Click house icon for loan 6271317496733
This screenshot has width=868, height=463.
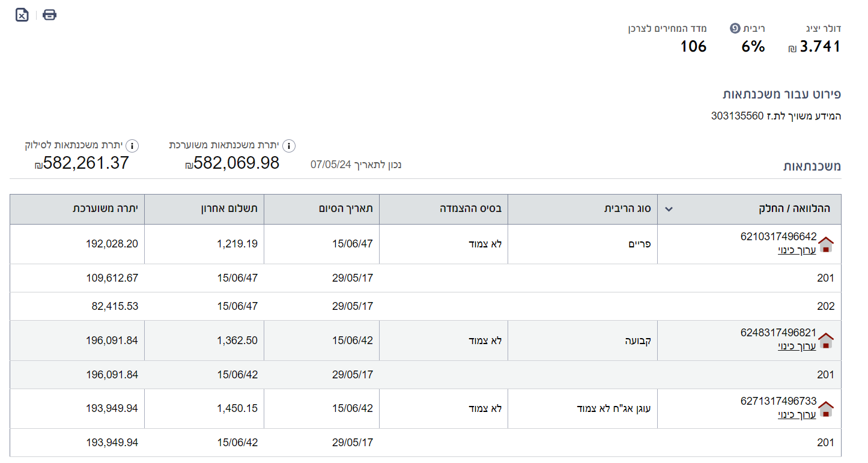coord(826,409)
